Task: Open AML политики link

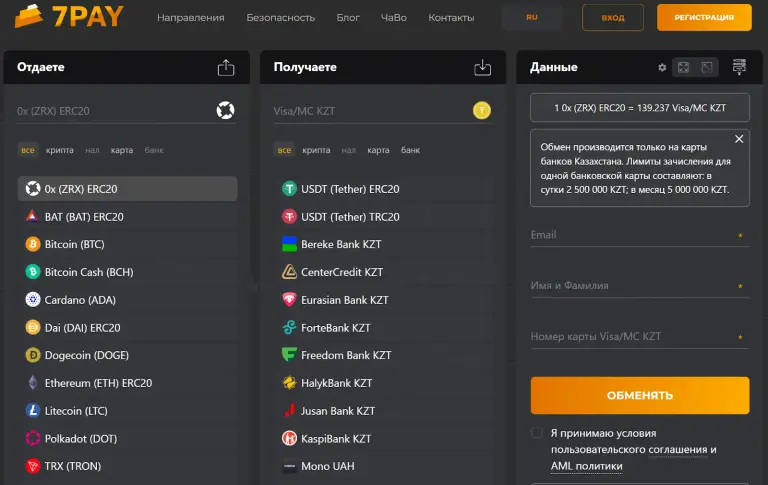Action: click(586, 466)
